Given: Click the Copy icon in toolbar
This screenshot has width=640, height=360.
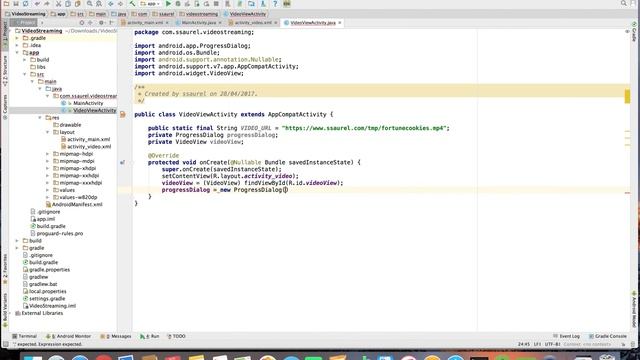Looking at the screenshot, I should point(68,4).
